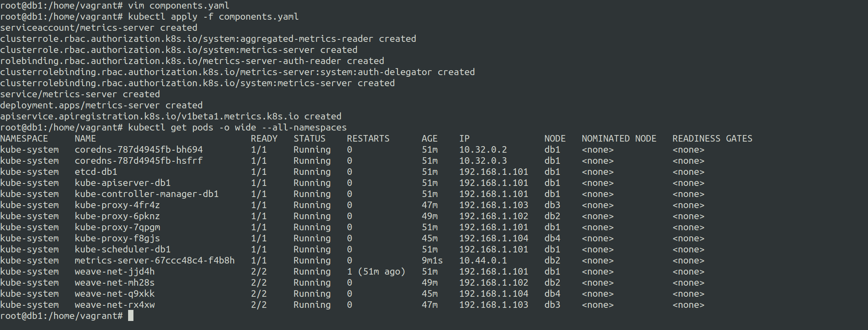Click the kubectl apply -f components.yaml command
Viewport: 868px width, 330px height.
click(x=213, y=16)
